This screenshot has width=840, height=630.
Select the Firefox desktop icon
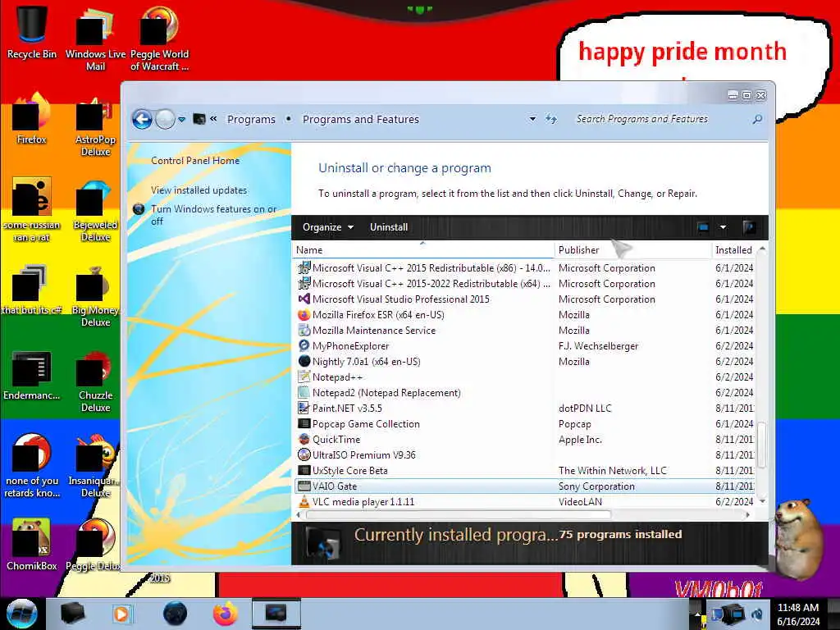coord(32,119)
